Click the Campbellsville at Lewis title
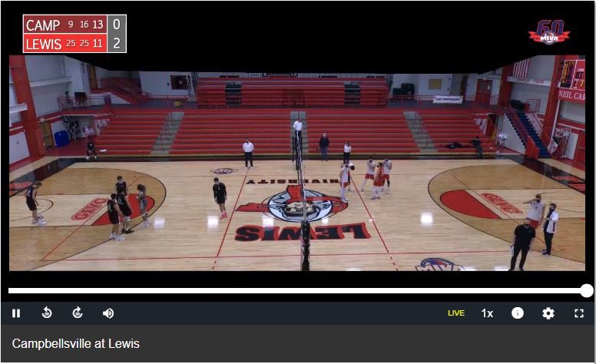The width and height of the screenshot is (596, 364). coord(75,343)
